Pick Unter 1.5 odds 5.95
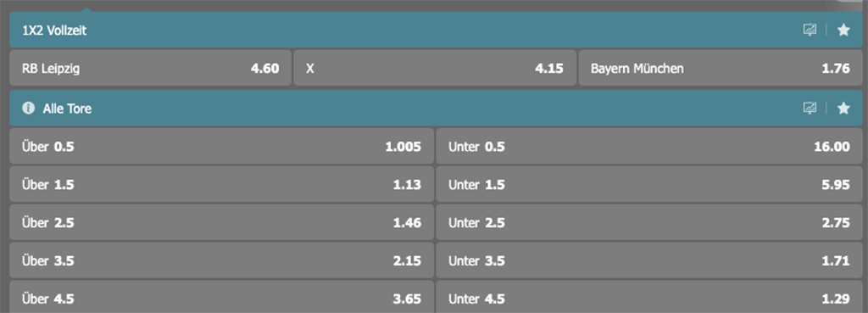 pos(649,184)
